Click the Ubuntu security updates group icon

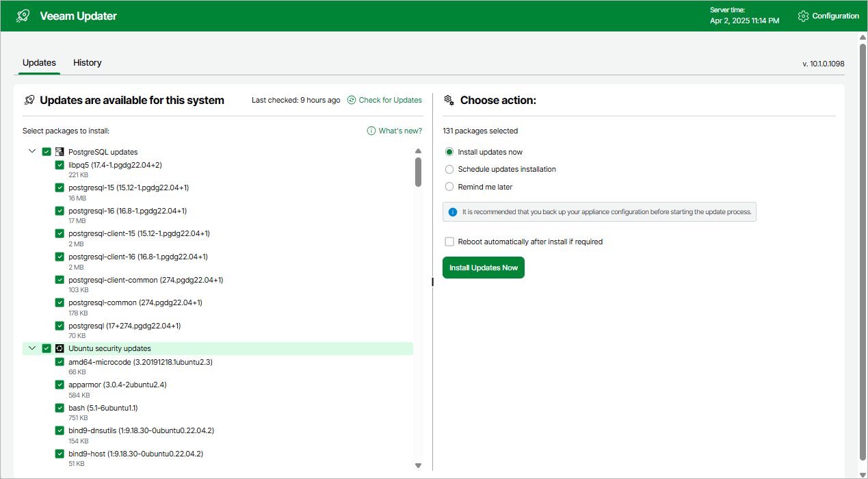60,348
